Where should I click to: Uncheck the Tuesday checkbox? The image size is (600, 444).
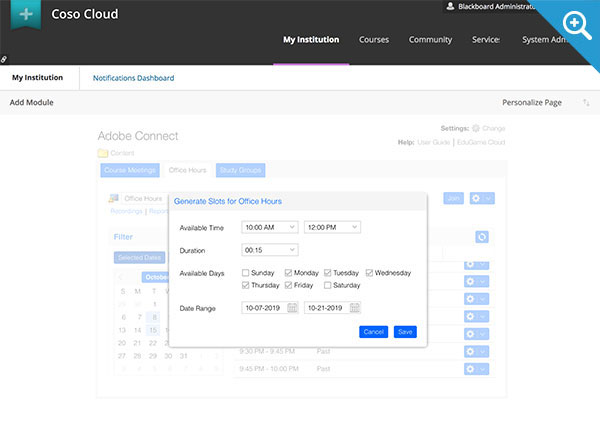(328, 273)
